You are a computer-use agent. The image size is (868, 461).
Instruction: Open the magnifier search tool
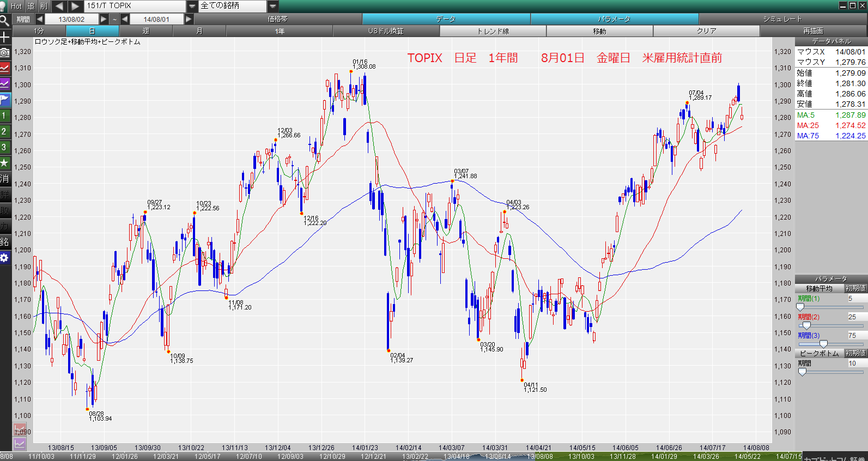(x=5, y=21)
